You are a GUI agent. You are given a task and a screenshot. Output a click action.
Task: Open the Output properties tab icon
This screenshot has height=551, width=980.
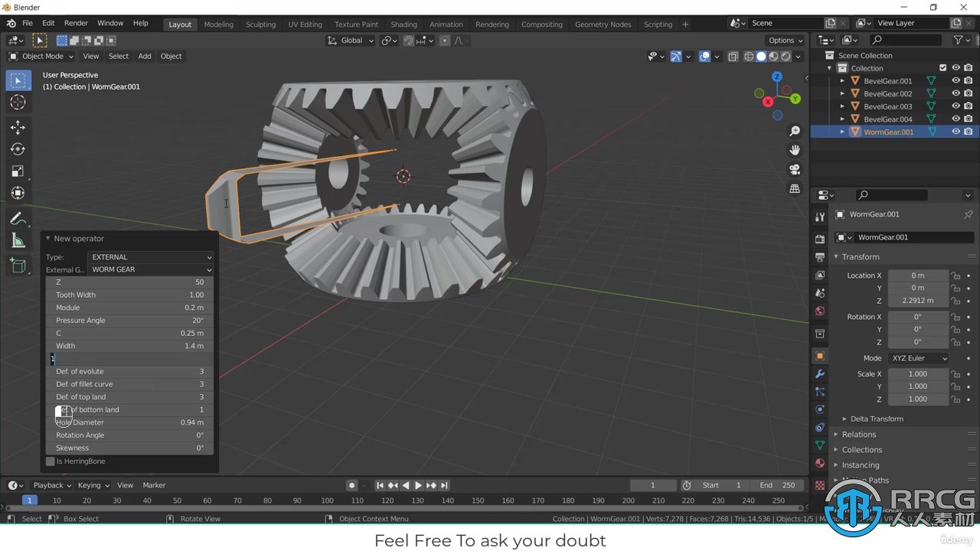point(820,257)
